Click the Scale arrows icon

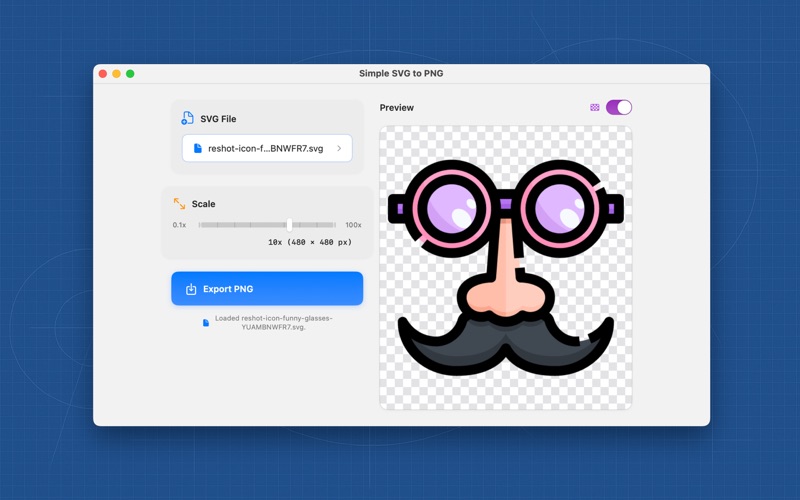click(x=179, y=204)
